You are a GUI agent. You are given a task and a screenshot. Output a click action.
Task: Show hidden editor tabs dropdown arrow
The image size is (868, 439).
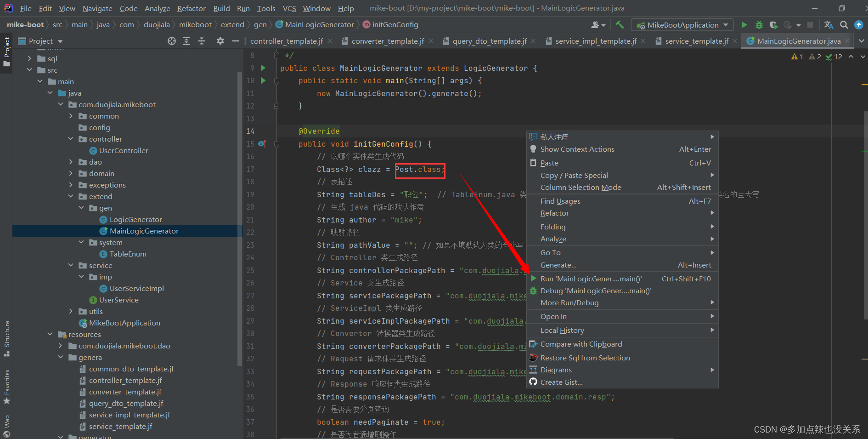[861, 41]
